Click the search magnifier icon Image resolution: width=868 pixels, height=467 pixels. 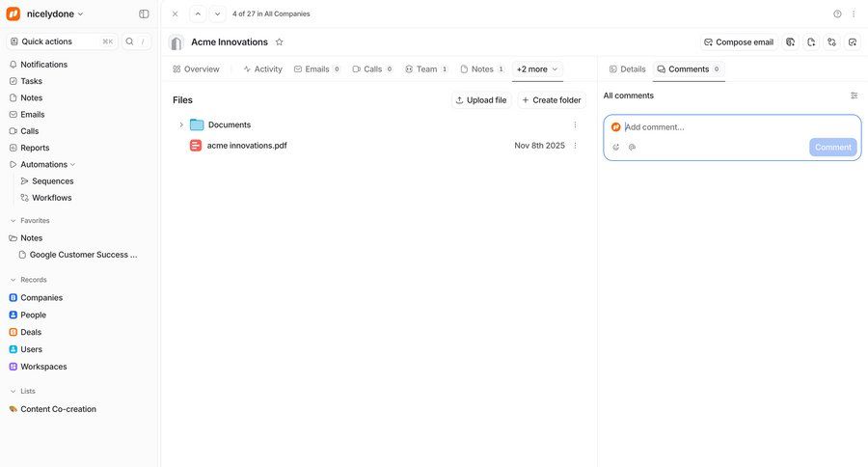point(129,41)
